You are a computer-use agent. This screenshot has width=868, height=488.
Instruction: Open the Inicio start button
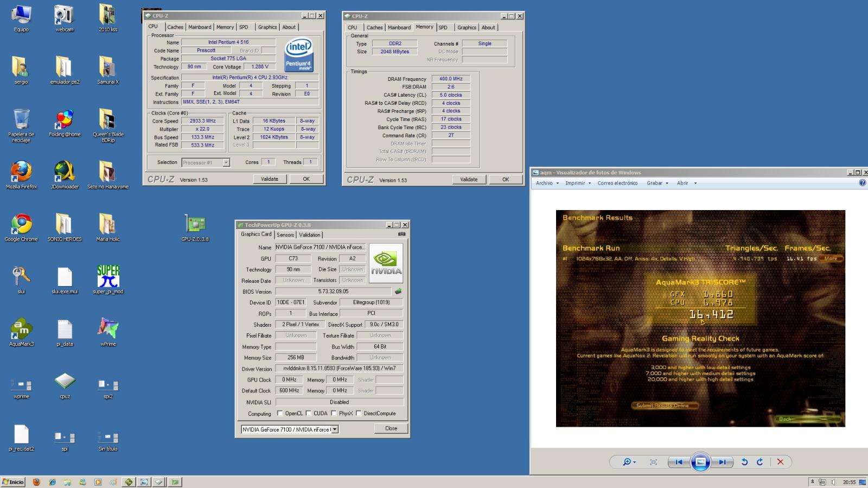coord(13,482)
